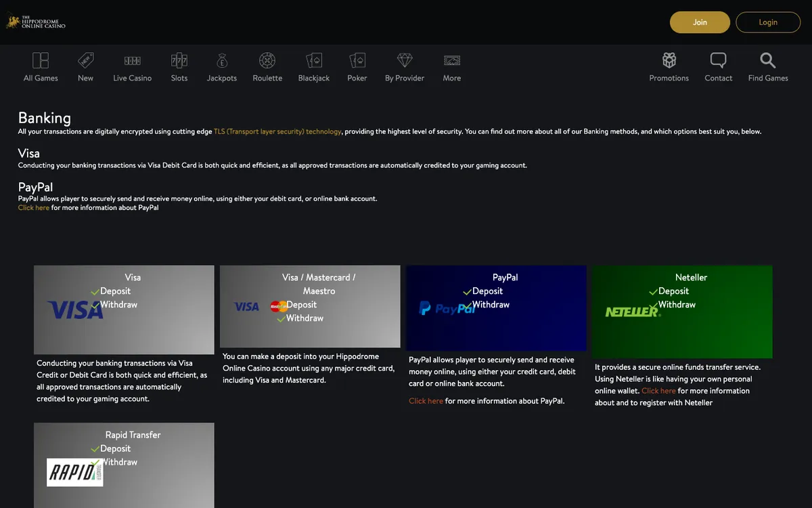Image resolution: width=812 pixels, height=508 pixels.
Task: Click 'Click here' link in PayPal card description
Action: [x=426, y=401]
